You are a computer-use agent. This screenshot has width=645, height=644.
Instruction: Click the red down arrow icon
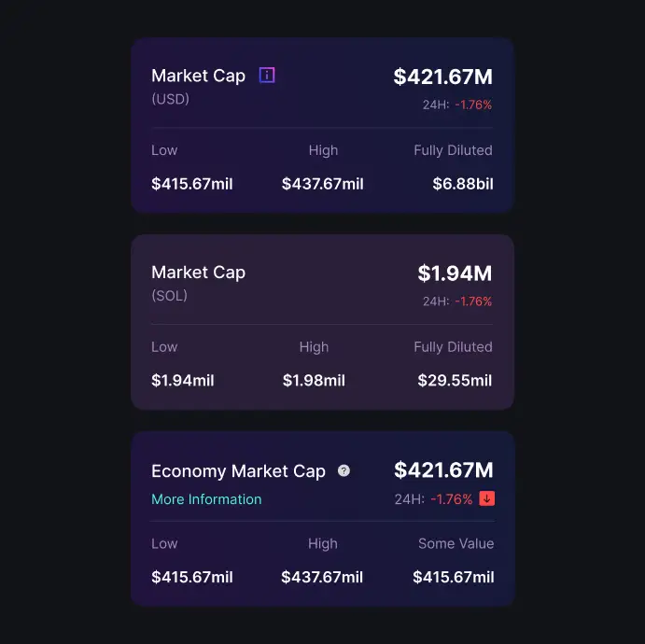pyautogui.click(x=486, y=498)
